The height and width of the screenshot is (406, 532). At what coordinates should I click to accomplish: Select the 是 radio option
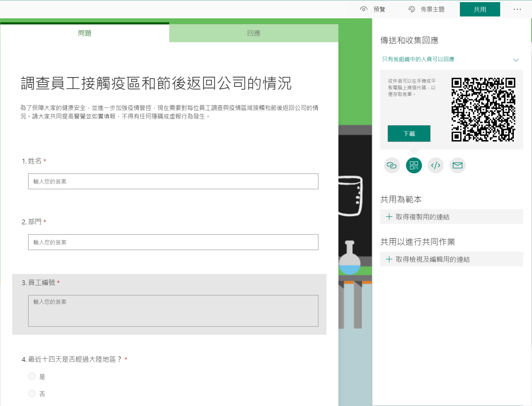point(32,376)
